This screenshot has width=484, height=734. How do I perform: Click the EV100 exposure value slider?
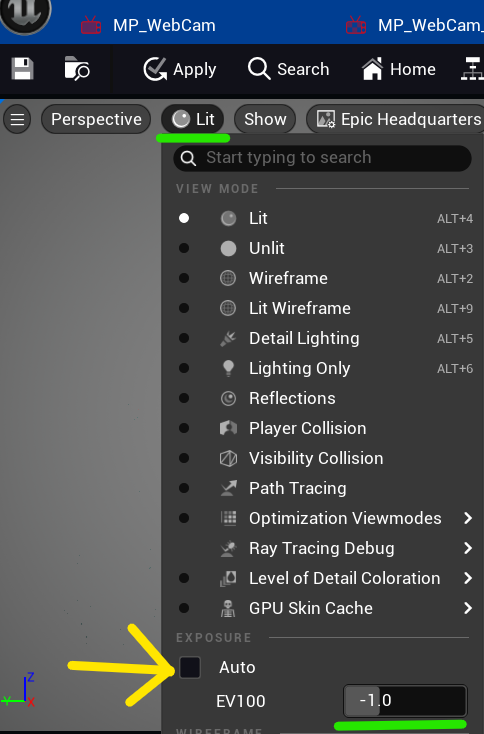click(405, 701)
